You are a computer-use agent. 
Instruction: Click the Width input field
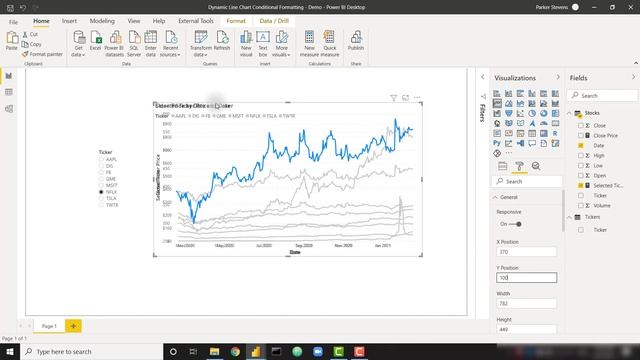coord(526,303)
